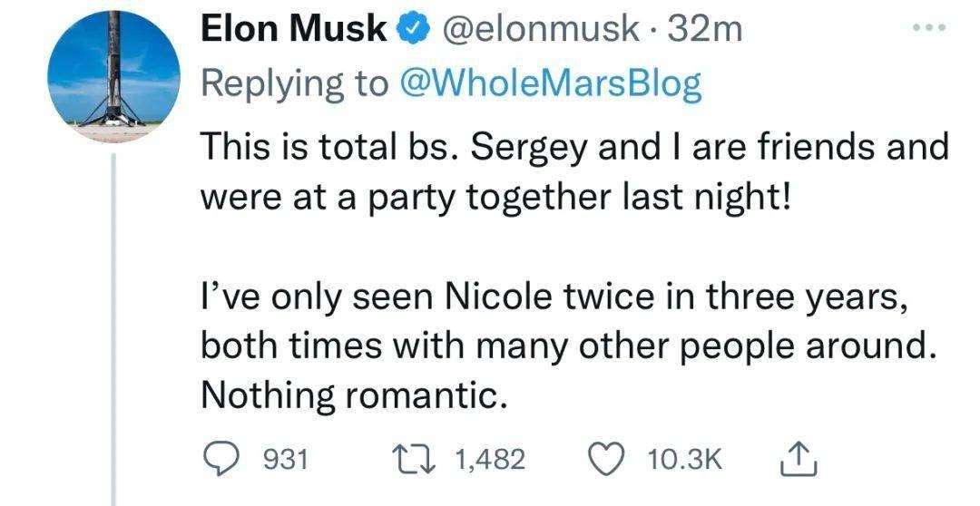
Task: Click the 1,482 retweet count
Action: (490, 460)
